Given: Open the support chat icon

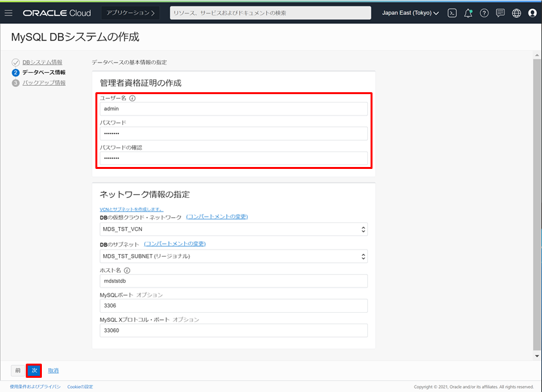Looking at the screenshot, I should pyautogui.click(x=500, y=13).
